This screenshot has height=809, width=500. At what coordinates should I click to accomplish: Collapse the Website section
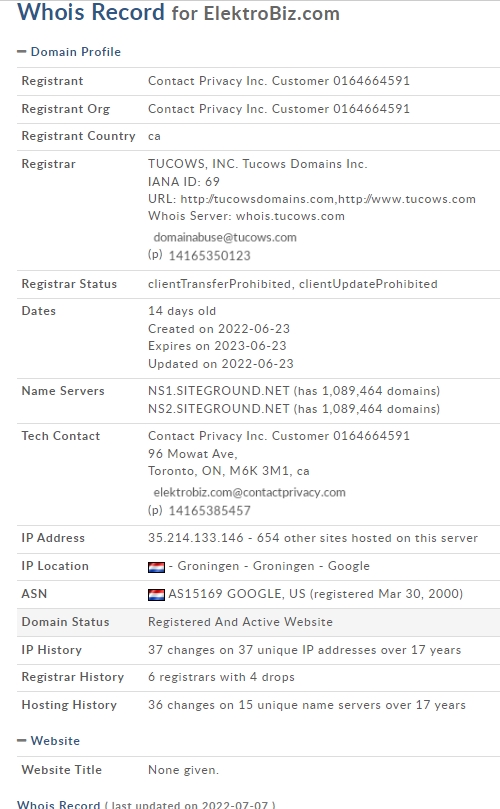pyautogui.click(x=21, y=740)
